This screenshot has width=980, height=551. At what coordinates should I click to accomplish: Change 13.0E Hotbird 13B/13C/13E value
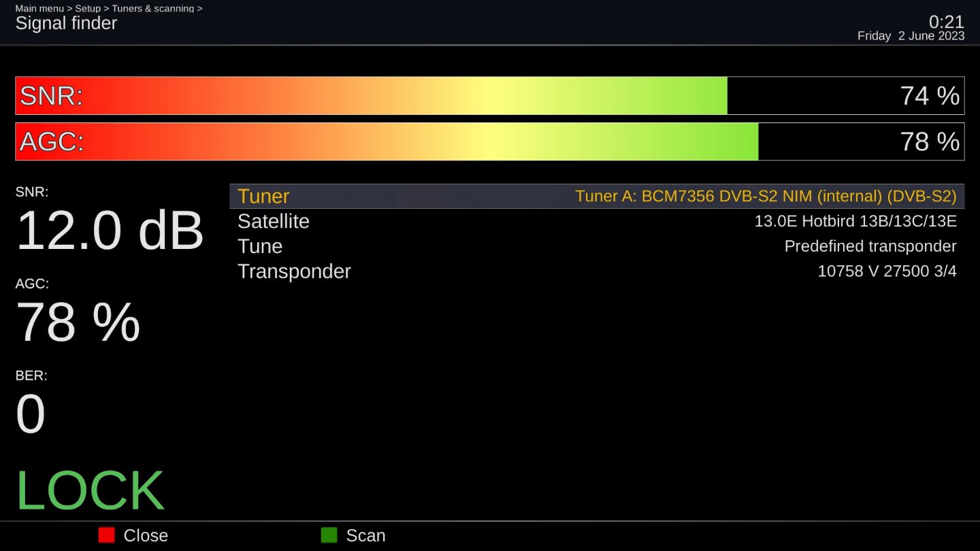point(855,221)
